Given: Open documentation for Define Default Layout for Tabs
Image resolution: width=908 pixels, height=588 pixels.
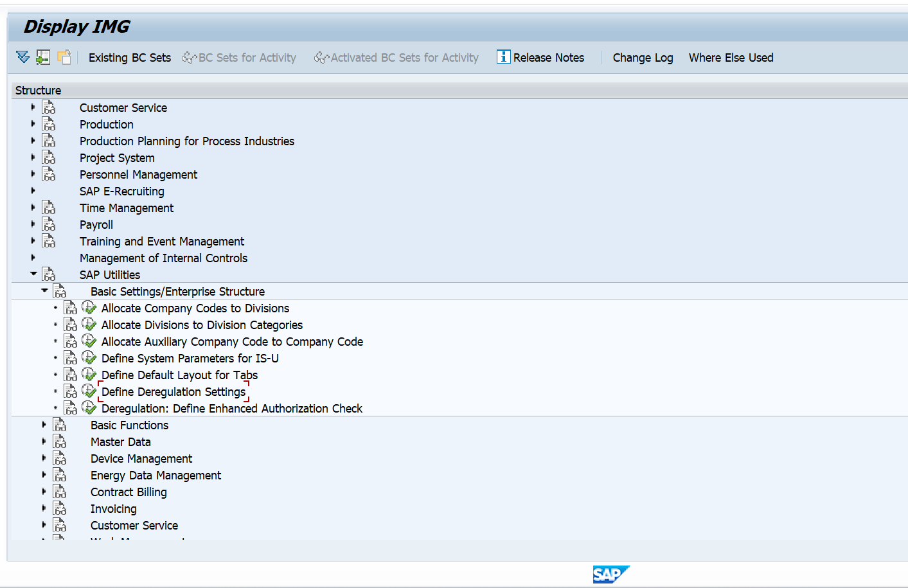Looking at the screenshot, I should 71,375.
